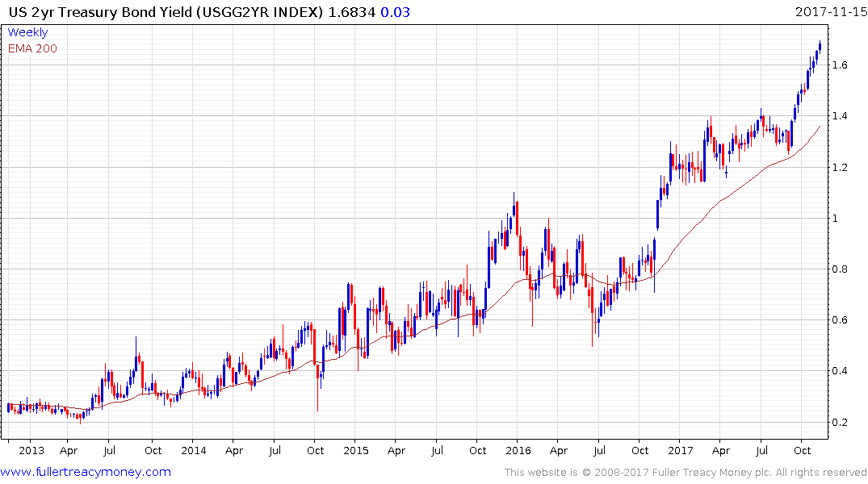The image size is (868, 484).
Task: Click the Weekly interval label
Action: click(27, 32)
